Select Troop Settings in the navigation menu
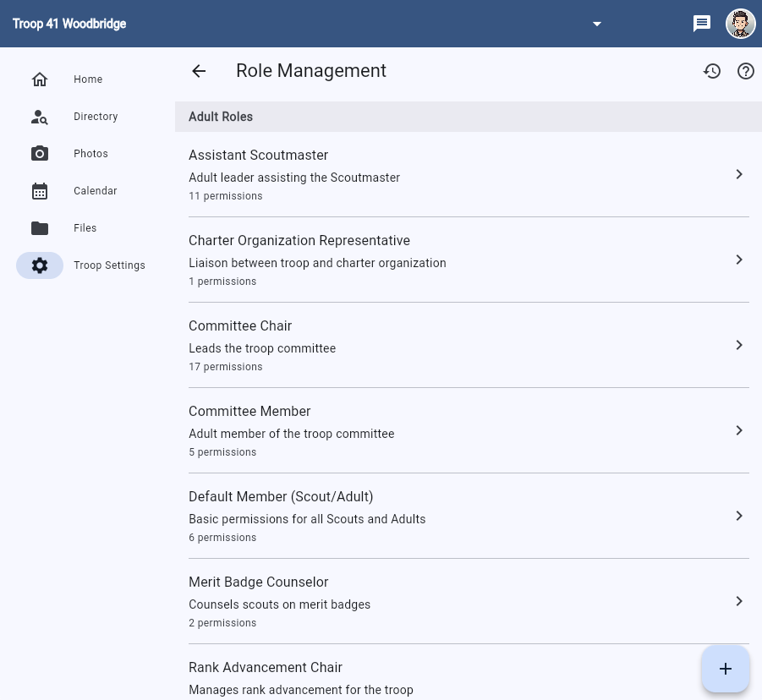This screenshot has height=700, width=762. tap(109, 265)
